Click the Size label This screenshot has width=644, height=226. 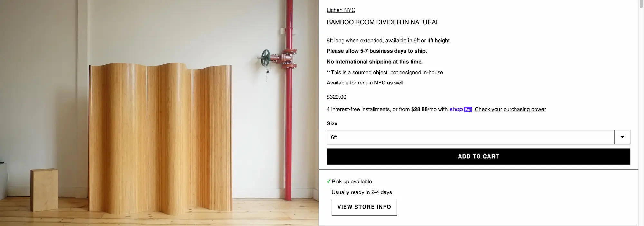(332, 123)
